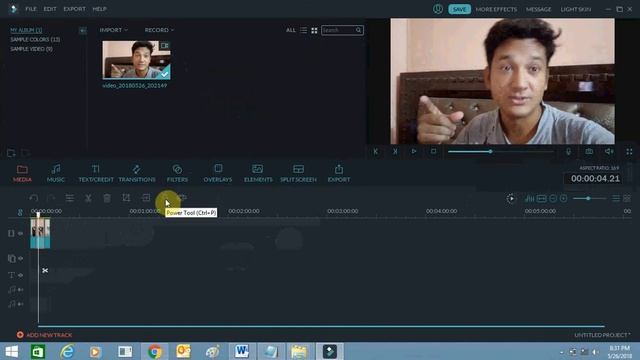Mute the first music track

point(20,290)
